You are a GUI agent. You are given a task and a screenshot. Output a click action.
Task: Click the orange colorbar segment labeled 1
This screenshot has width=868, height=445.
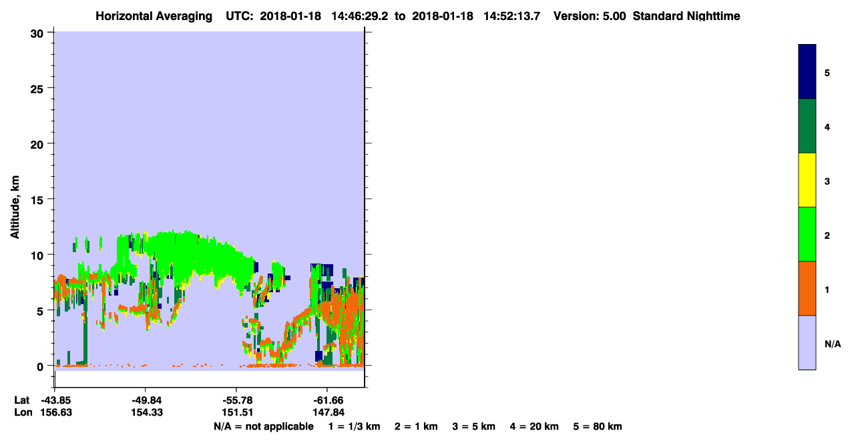(x=807, y=288)
